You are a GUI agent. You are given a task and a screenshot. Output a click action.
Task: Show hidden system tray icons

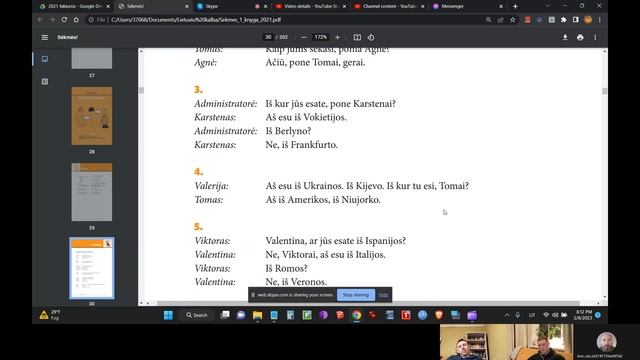pyautogui.click(x=507, y=315)
